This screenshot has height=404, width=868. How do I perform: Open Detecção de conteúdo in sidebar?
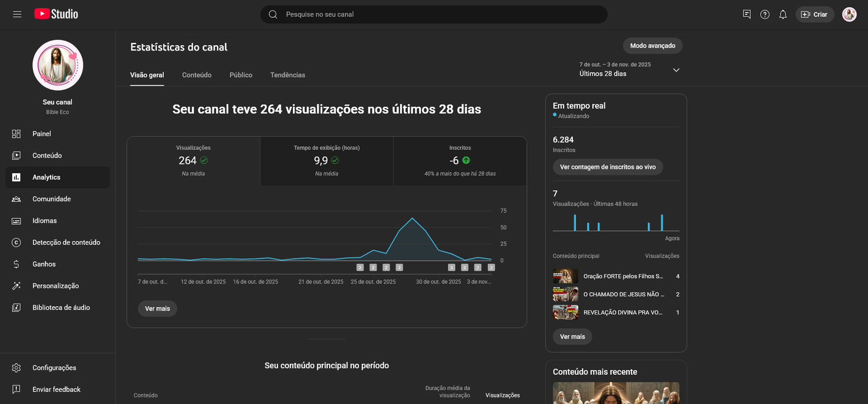[66, 242]
